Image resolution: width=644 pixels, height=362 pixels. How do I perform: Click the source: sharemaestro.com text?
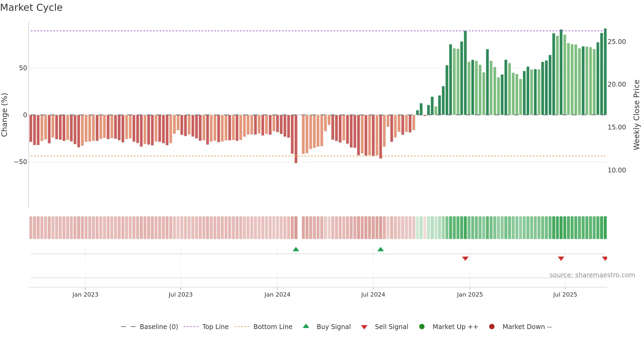592,275
